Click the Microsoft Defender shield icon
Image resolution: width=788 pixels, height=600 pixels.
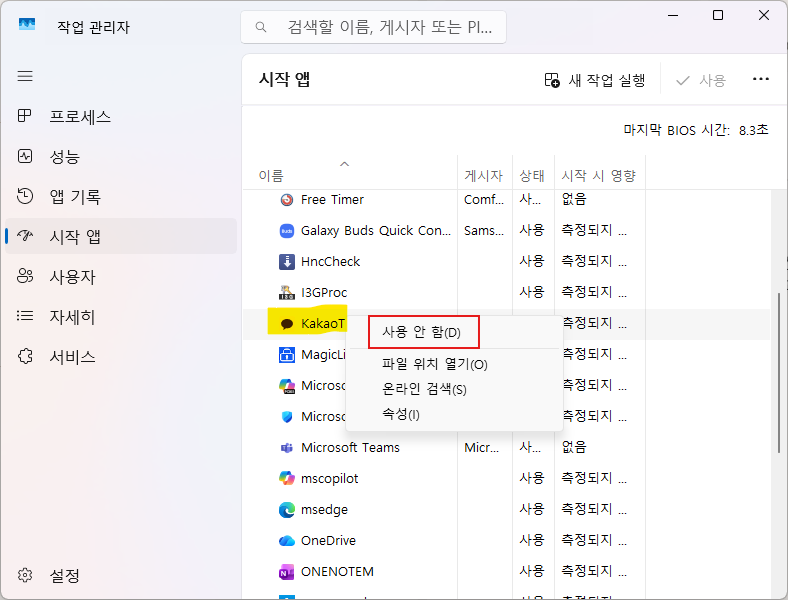[x=286, y=417]
